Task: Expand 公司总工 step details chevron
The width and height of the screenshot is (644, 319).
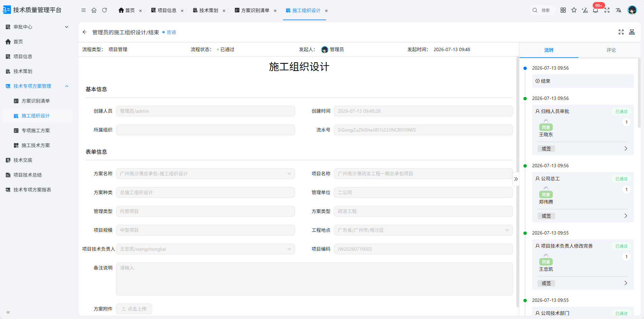Action: click(x=625, y=216)
